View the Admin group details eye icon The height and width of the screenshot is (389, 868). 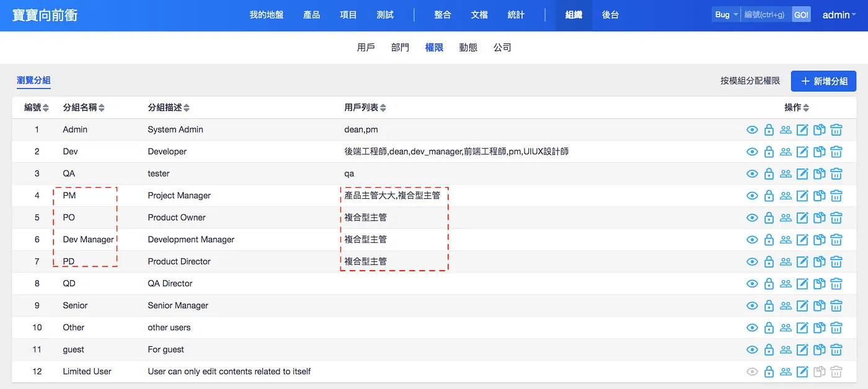752,130
